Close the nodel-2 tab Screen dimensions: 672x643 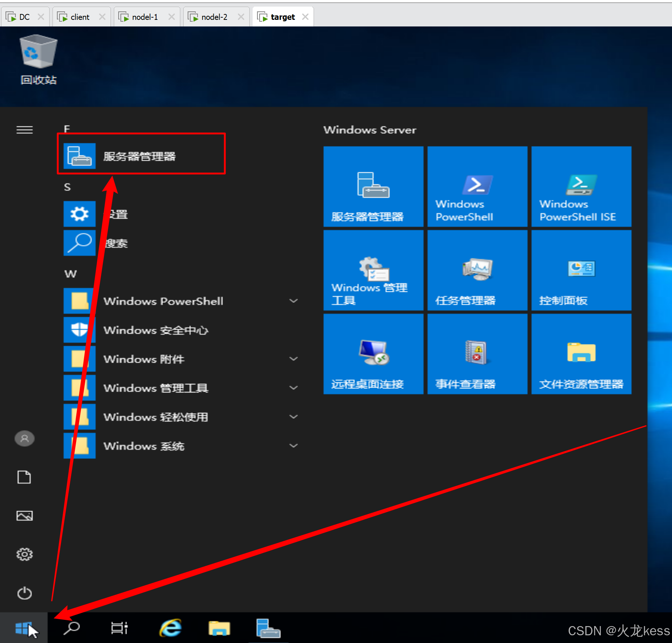coord(241,17)
